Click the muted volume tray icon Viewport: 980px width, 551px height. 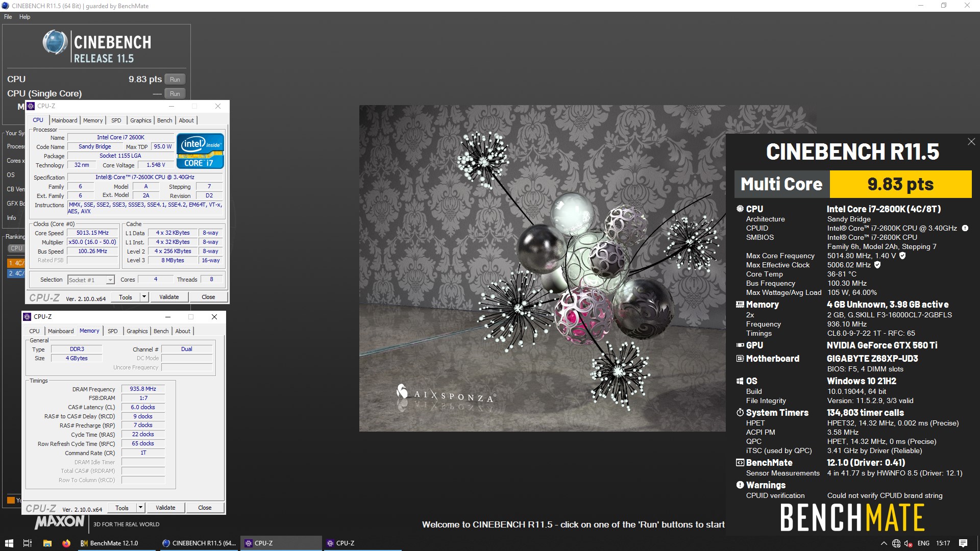click(x=909, y=543)
